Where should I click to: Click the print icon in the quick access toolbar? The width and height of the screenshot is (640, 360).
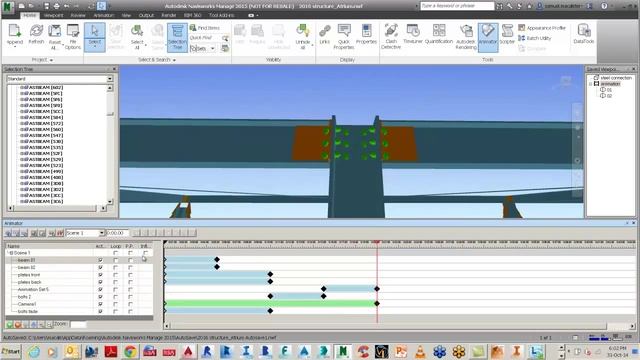tap(56, 6)
